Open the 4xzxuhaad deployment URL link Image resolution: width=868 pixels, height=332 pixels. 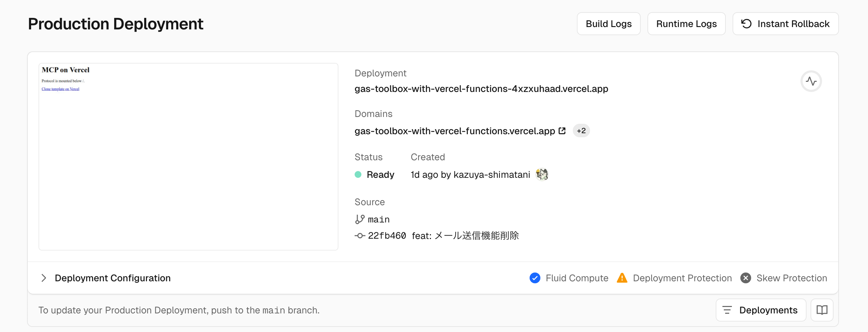coord(481,89)
